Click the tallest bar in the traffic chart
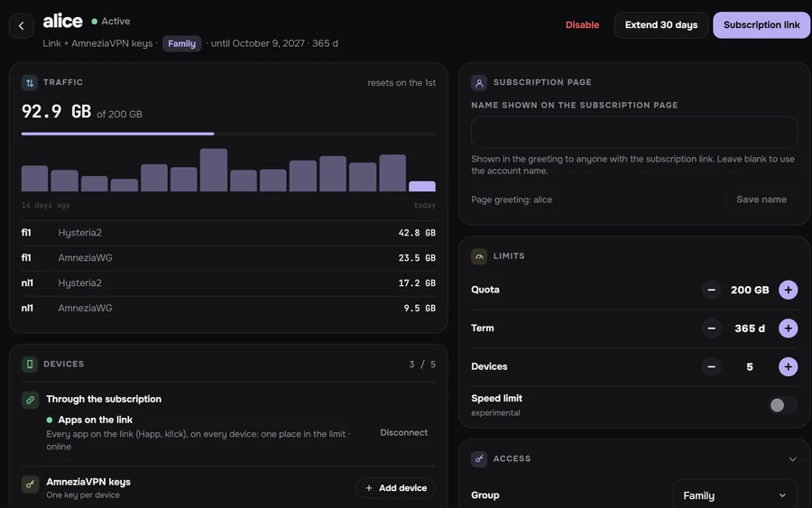812x508 pixels. tap(214, 171)
